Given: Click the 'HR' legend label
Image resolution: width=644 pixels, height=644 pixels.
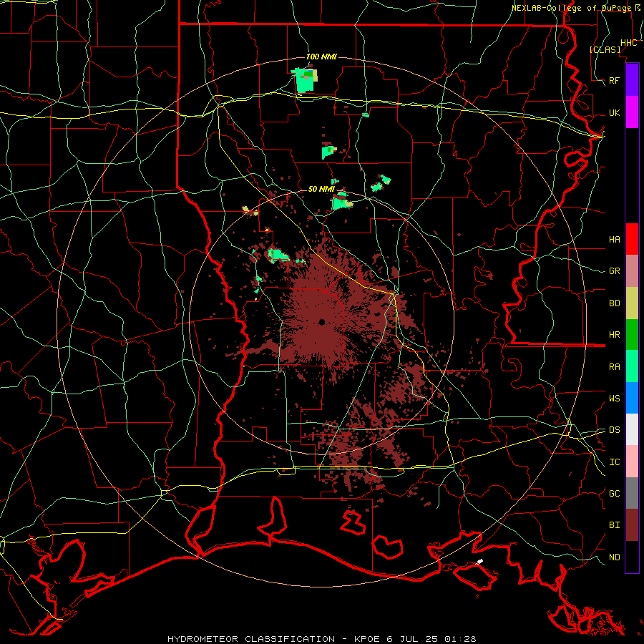Looking at the screenshot, I should pos(615,335).
